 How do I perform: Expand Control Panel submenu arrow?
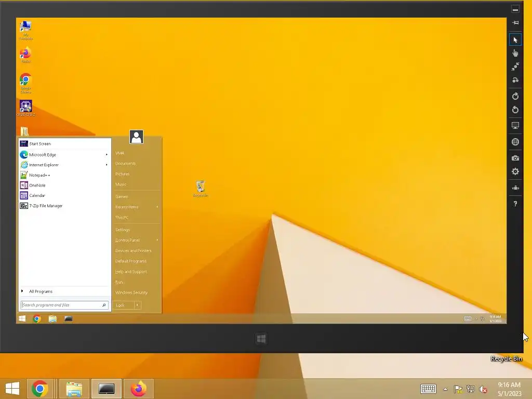(157, 240)
